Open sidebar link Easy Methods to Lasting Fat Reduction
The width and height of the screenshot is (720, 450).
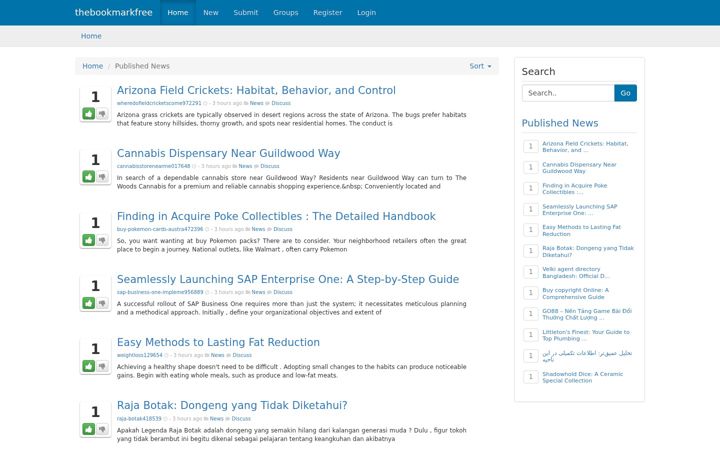pyautogui.click(x=581, y=231)
